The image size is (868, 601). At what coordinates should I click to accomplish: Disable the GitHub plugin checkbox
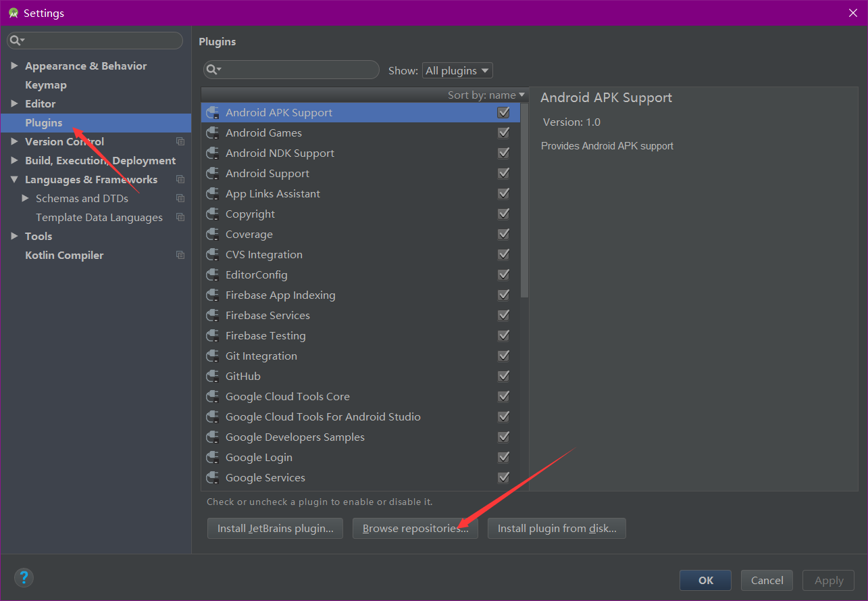pos(503,377)
